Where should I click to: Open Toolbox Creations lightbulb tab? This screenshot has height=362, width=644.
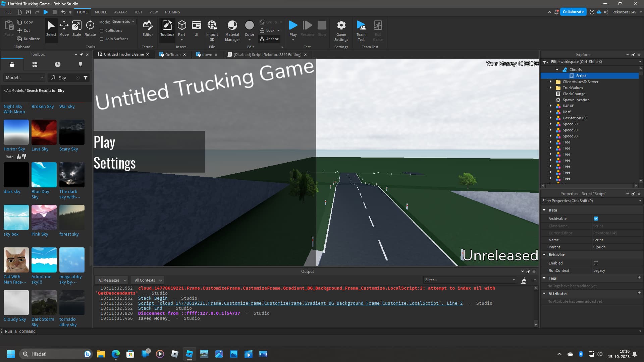80,64
